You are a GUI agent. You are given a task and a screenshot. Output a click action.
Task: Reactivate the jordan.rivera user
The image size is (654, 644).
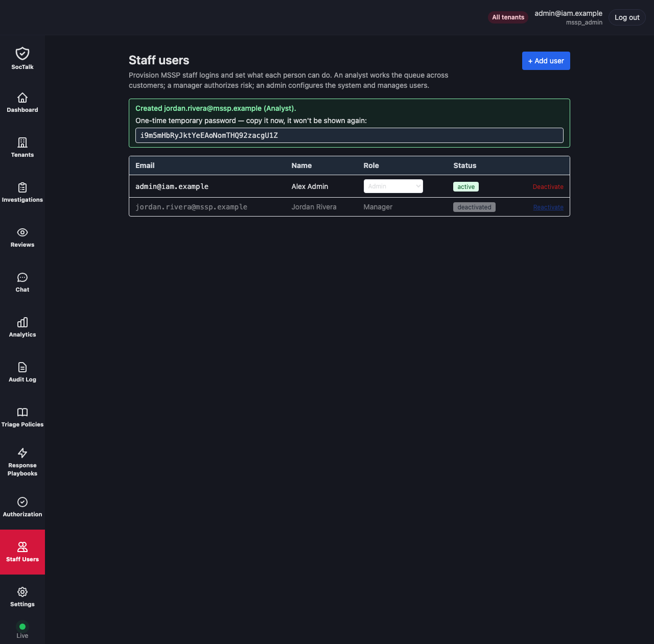tap(548, 207)
